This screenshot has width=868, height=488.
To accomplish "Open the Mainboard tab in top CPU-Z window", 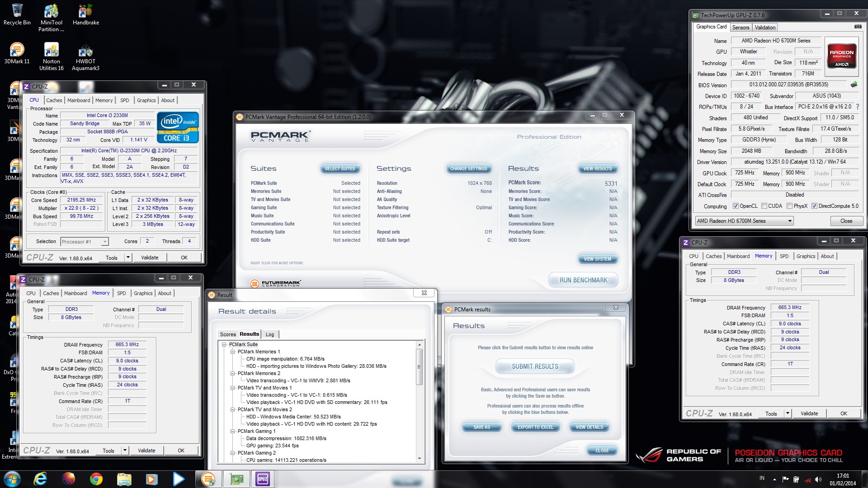I will [79, 100].
